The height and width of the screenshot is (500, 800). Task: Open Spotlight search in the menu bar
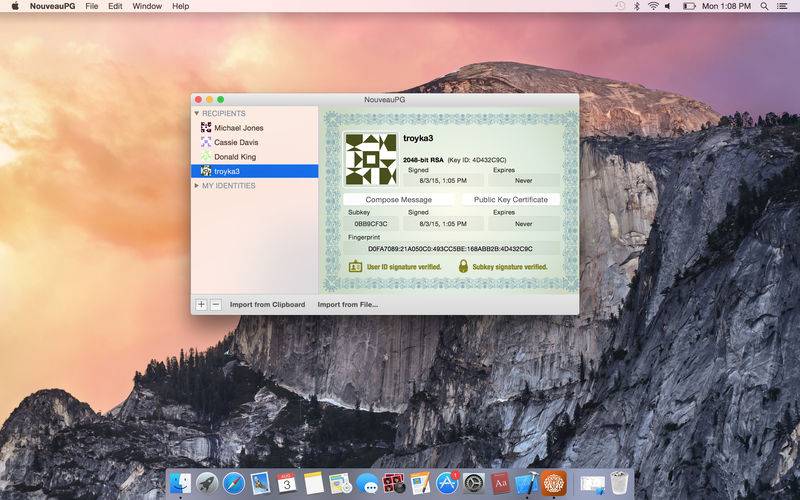[764, 6]
